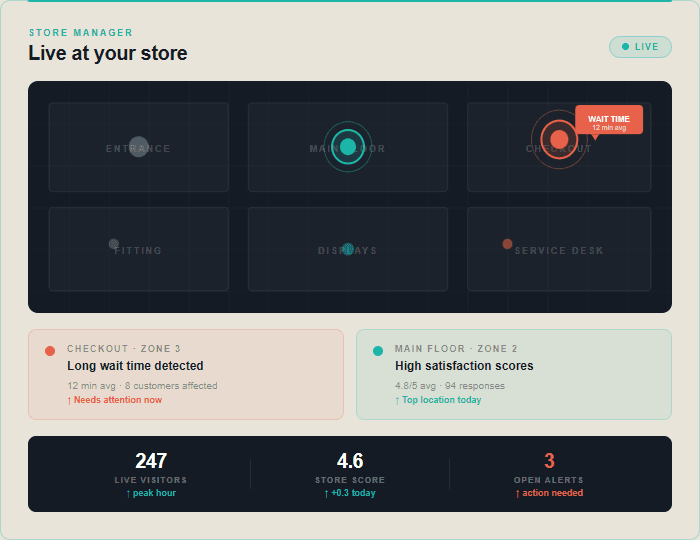This screenshot has width=700, height=540.
Task: Select the Fitting zone small gray dot
Action: (x=114, y=244)
